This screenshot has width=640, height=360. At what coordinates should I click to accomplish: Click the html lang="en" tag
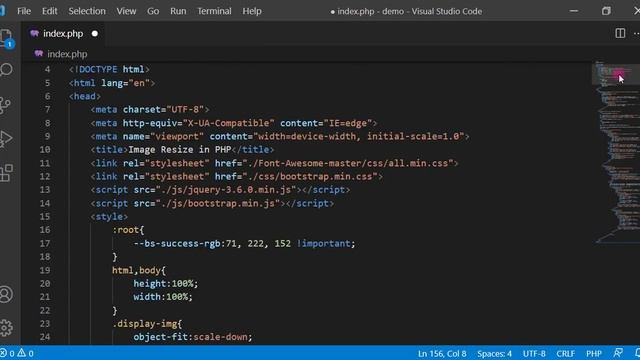tap(112, 83)
